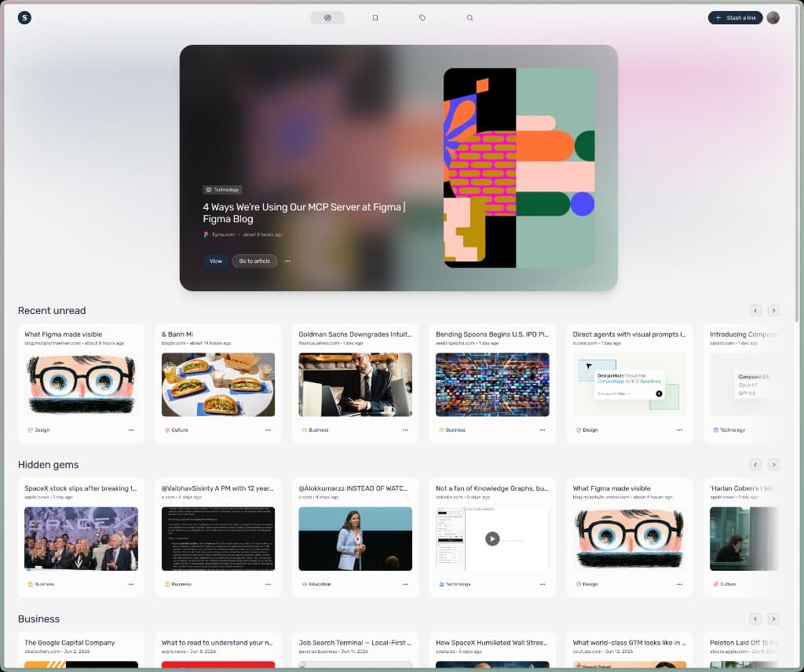Click the Stash a link button
The width and height of the screenshot is (804, 672).
point(735,18)
